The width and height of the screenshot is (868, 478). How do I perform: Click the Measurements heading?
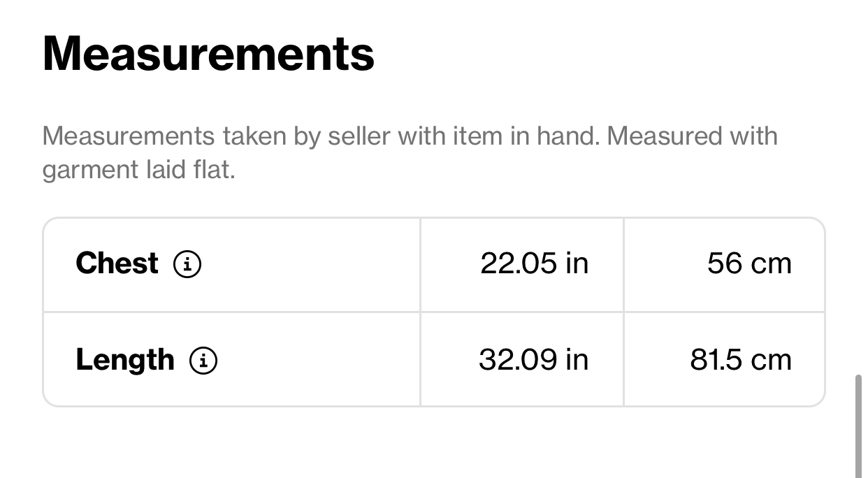tap(208, 53)
